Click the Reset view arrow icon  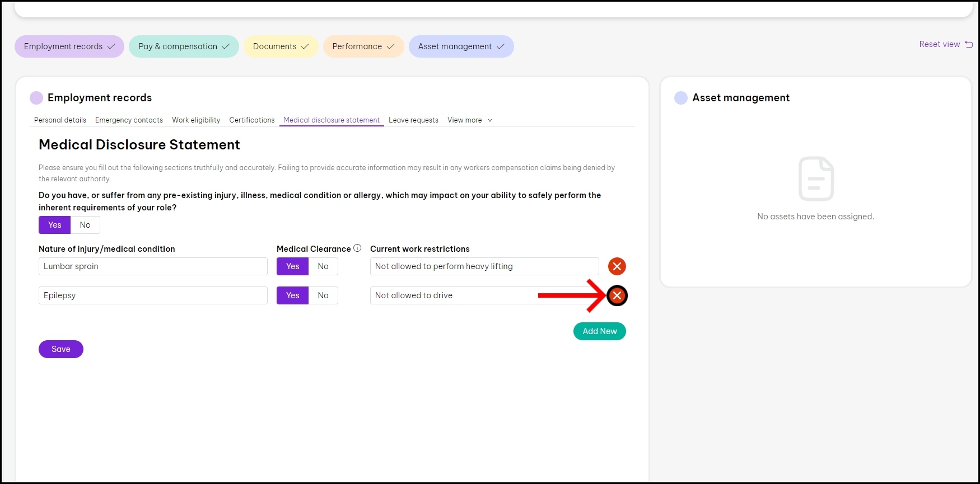tap(969, 44)
